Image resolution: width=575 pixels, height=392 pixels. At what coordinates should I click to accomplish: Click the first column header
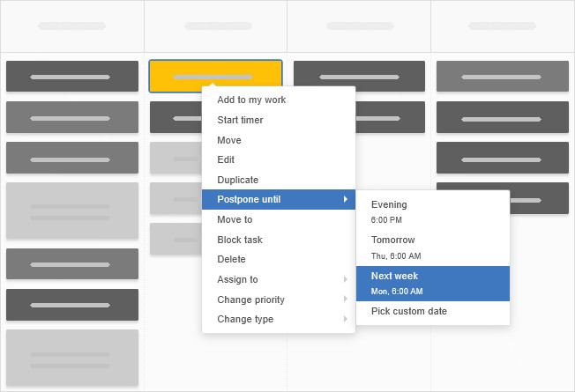point(72,26)
